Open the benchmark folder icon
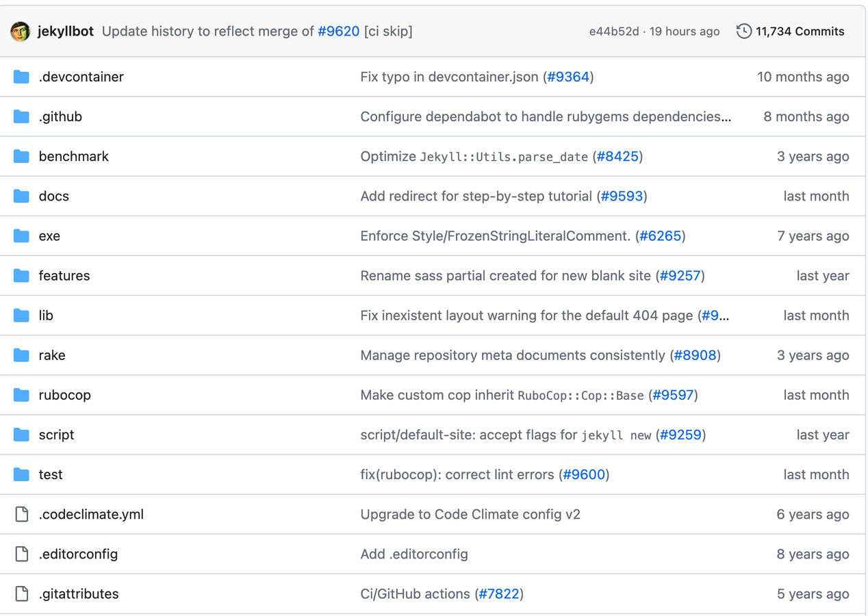 pos(21,156)
